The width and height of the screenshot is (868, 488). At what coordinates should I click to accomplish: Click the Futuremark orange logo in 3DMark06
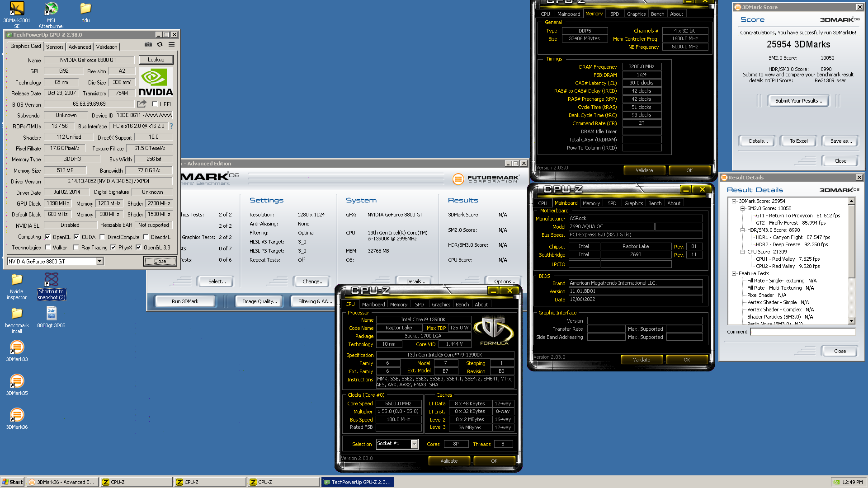pyautogui.click(x=458, y=179)
